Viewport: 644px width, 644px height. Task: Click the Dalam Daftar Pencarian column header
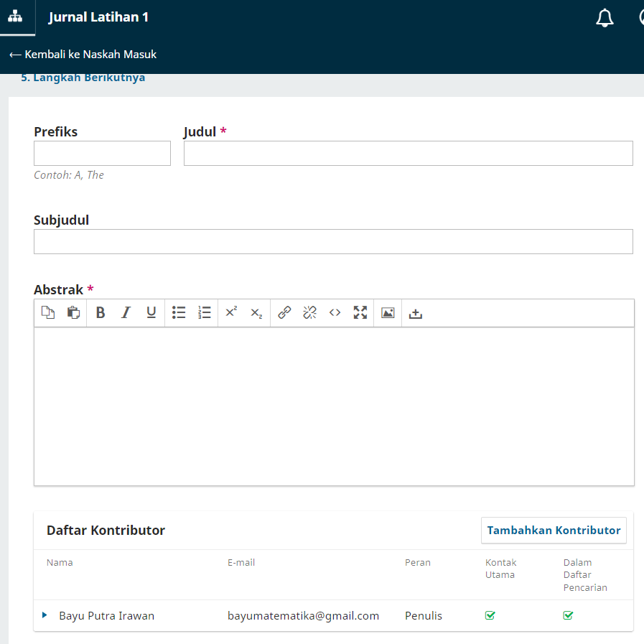tap(585, 575)
